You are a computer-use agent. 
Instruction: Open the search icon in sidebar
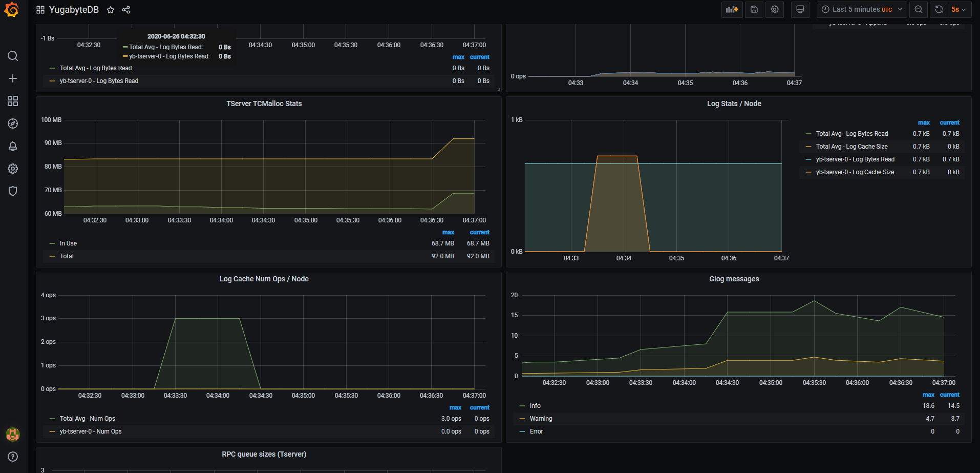(x=13, y=56)
